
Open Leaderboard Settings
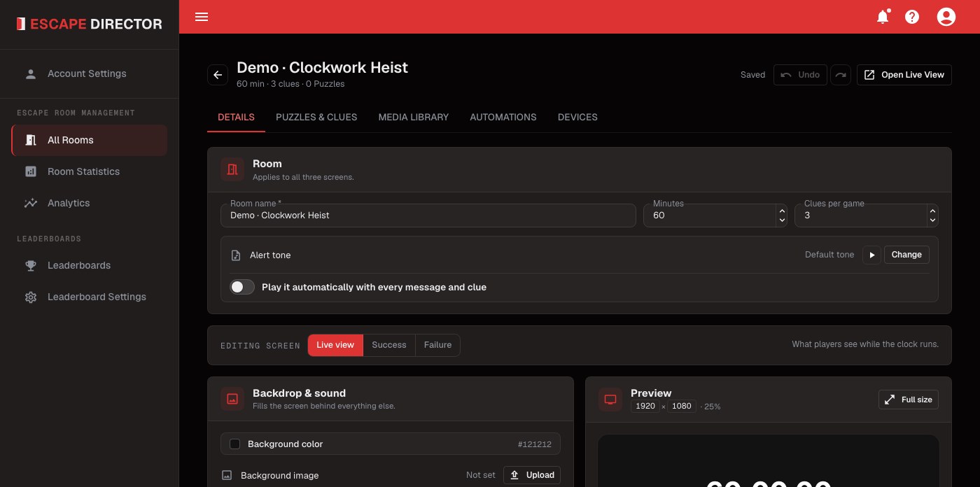click(90, 297)
